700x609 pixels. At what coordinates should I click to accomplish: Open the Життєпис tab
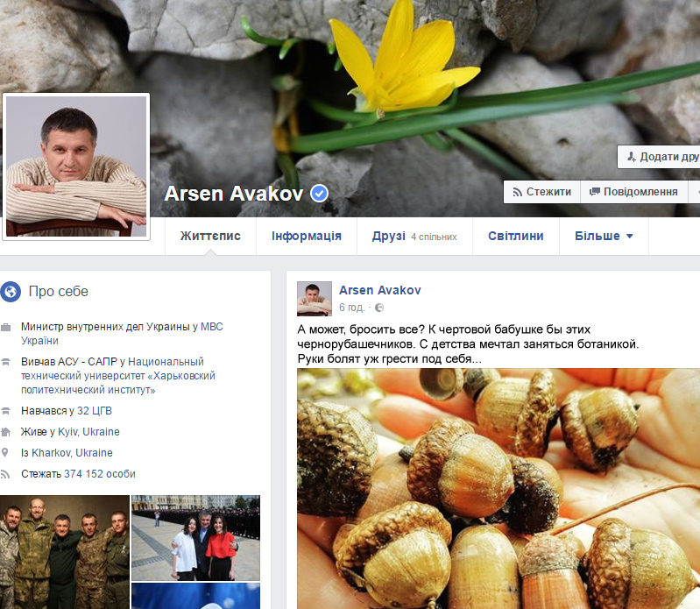210,236
